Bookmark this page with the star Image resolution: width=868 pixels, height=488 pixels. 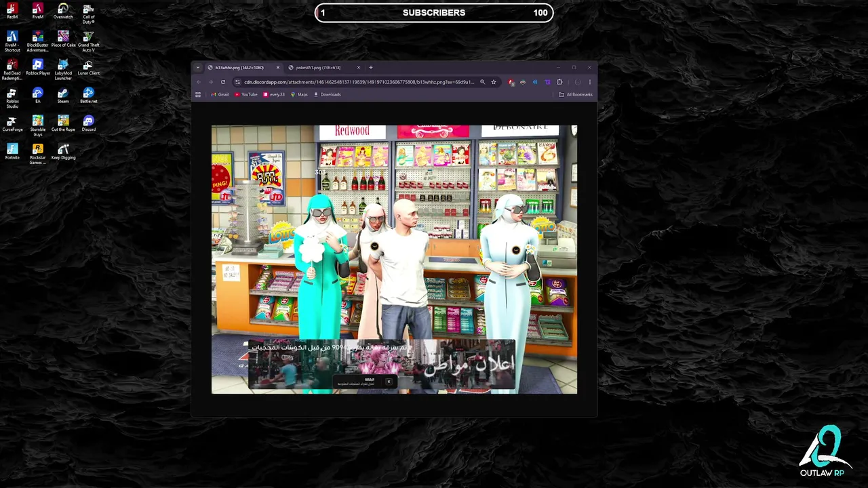(x=494, y=82)
